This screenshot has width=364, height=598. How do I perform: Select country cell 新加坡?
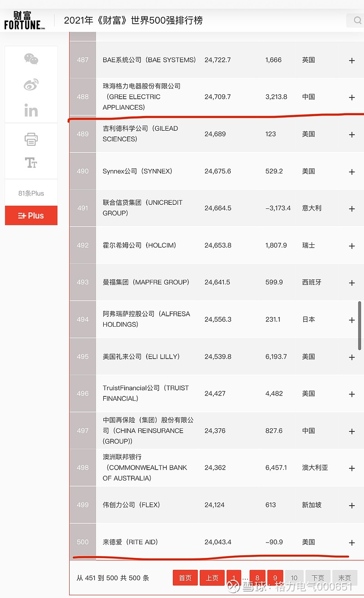tap(312, 505)
